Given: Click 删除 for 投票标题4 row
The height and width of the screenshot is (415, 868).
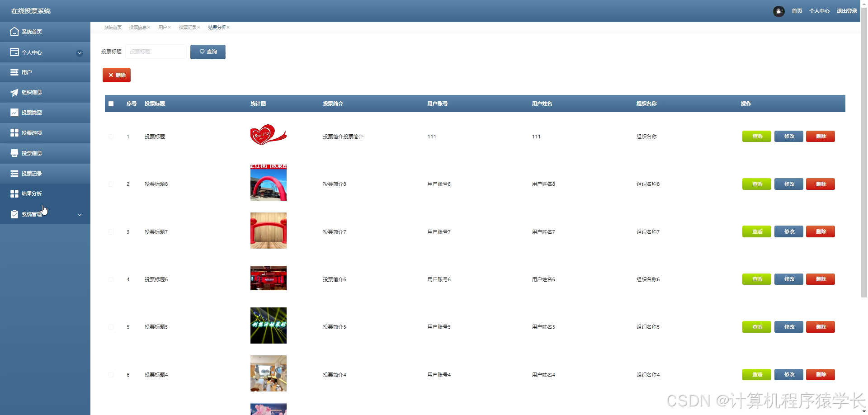Looking at the screenshot, I should pyautogui.click(x=821, y=374).
